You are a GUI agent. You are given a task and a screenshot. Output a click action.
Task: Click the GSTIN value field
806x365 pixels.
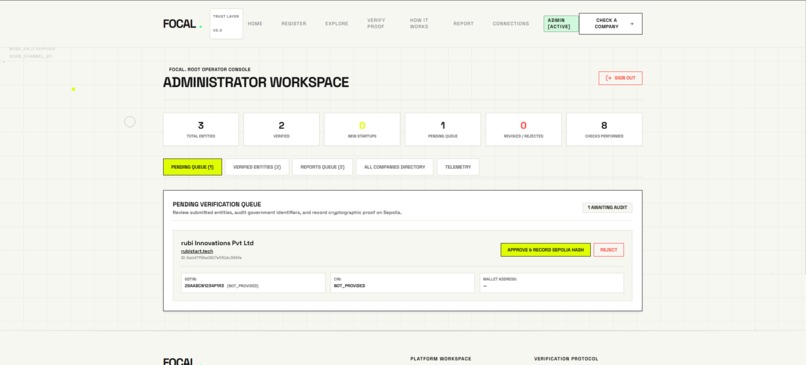pyautogui.click(x=254, y=283)
